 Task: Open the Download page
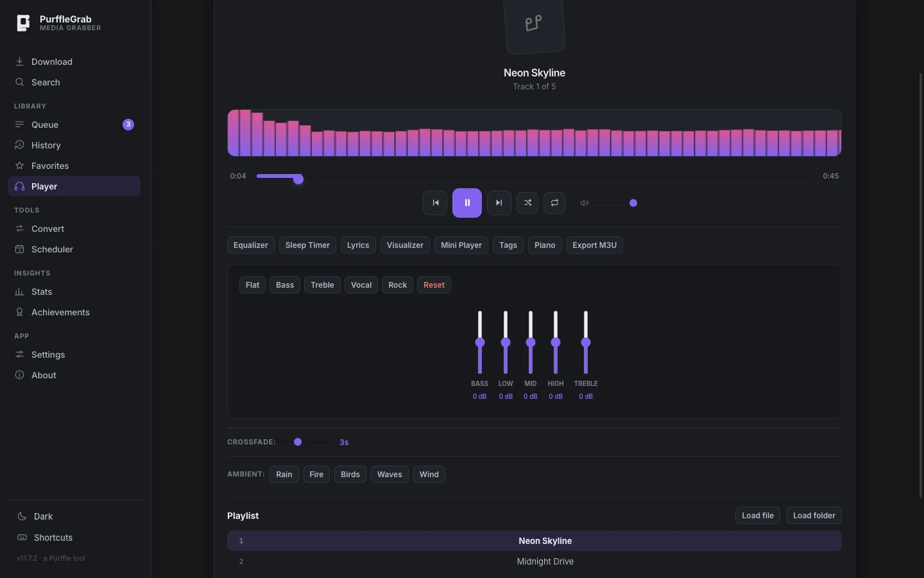[x=74, y=62]
